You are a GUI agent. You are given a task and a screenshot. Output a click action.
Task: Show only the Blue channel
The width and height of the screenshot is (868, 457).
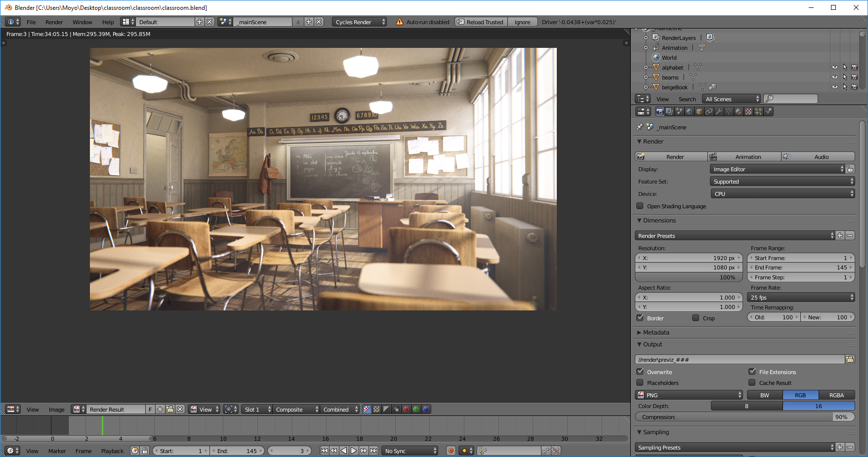[426, 409]
